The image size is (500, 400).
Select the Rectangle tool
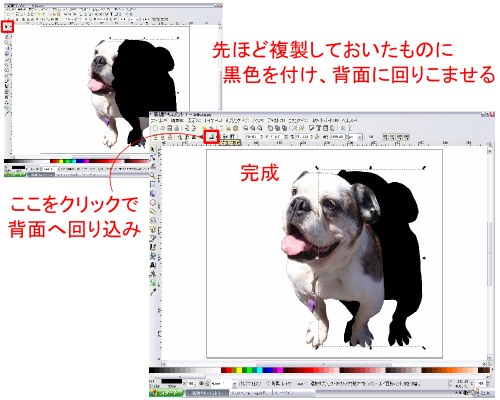153,184
